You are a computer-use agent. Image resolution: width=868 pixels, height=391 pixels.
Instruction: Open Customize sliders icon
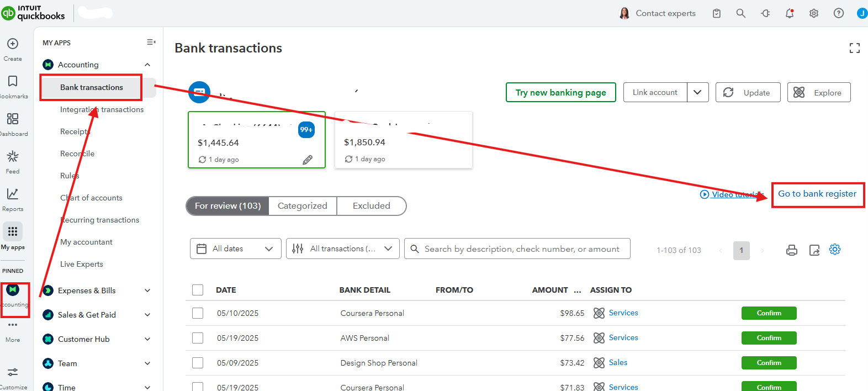[13, 372]
